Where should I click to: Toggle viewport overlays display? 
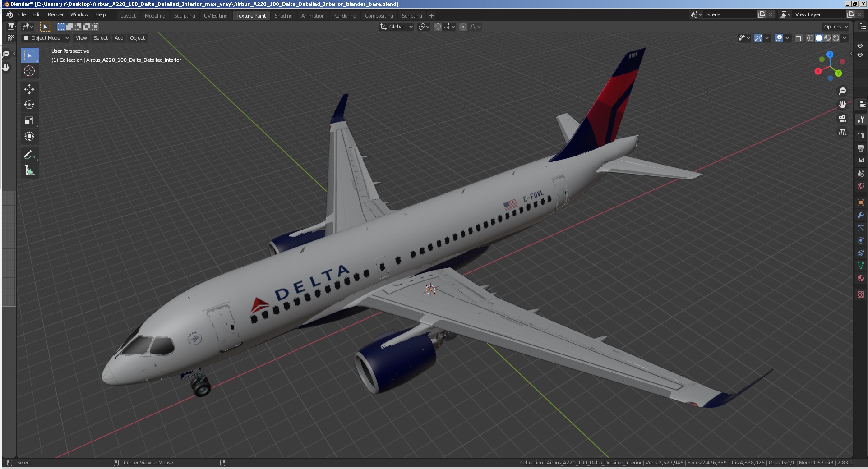(x=778, y=38)
